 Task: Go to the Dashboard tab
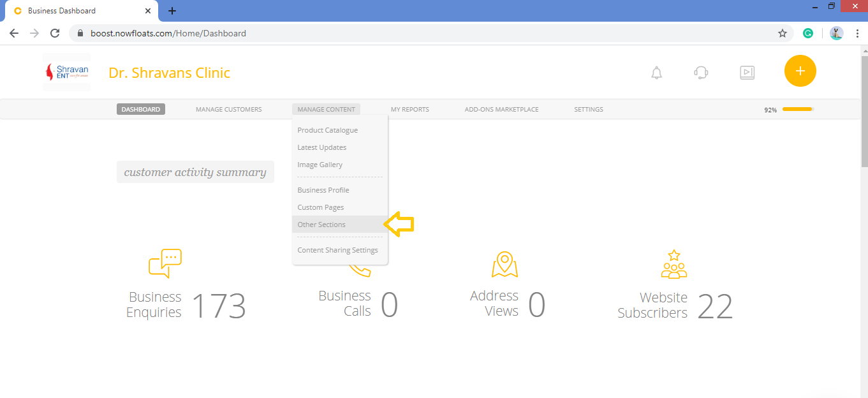click(x=141, y=109)
